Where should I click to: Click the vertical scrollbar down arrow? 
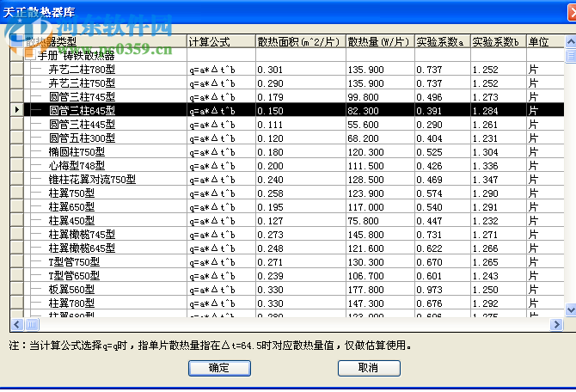tap(571, 309)
